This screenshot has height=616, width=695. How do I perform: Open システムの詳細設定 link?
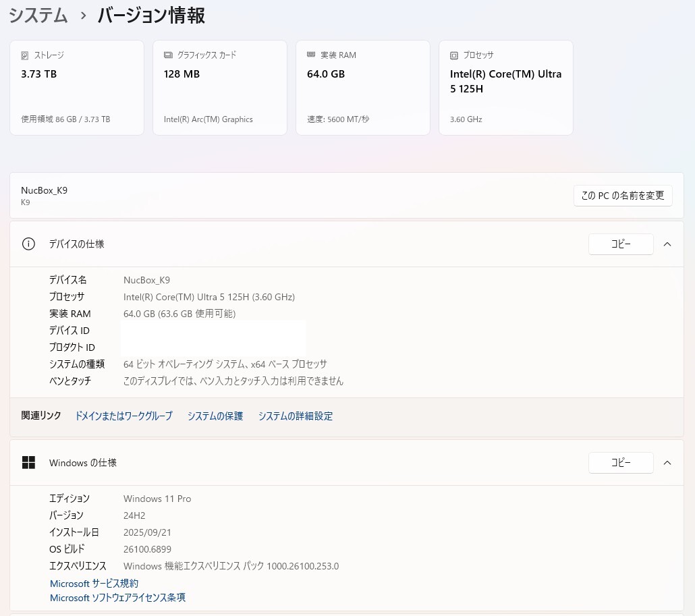coord(295,416)
